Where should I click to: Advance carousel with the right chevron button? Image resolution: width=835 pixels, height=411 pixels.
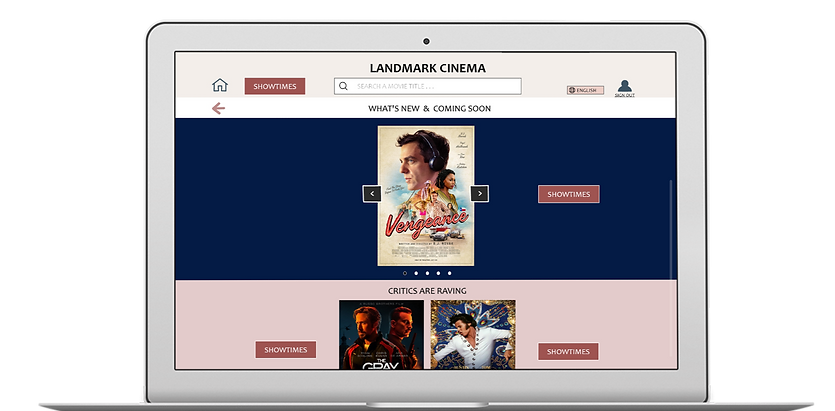(480, 194)
